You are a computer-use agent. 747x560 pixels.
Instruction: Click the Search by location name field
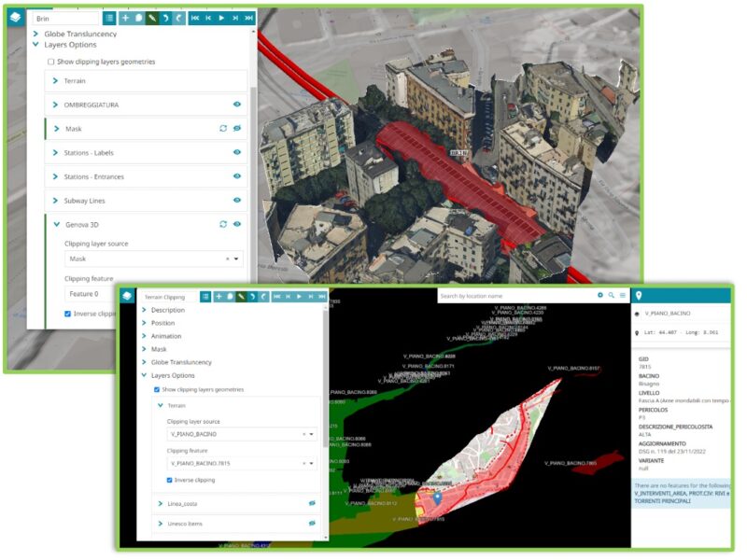pos(516,296)
